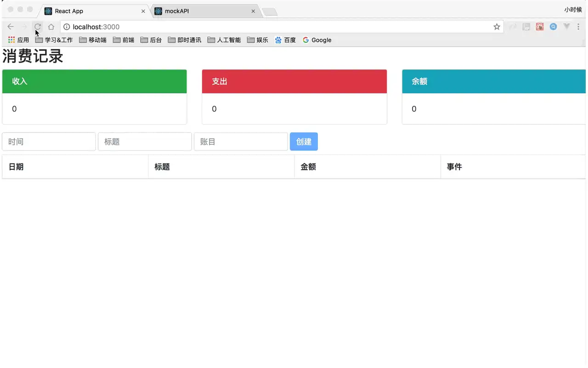
Task: Click the 创建 button
Action: (304, 142)
